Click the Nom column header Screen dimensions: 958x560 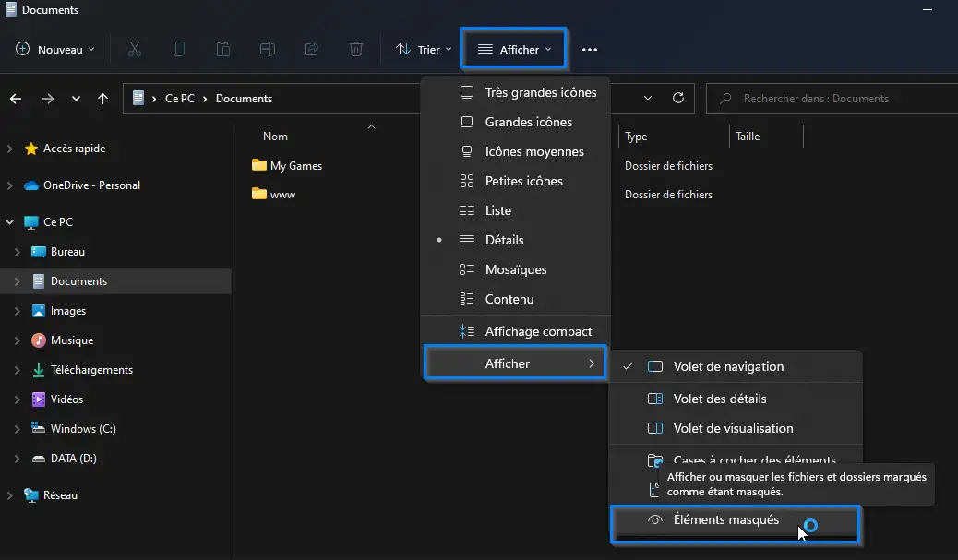(x=275, y=137)
